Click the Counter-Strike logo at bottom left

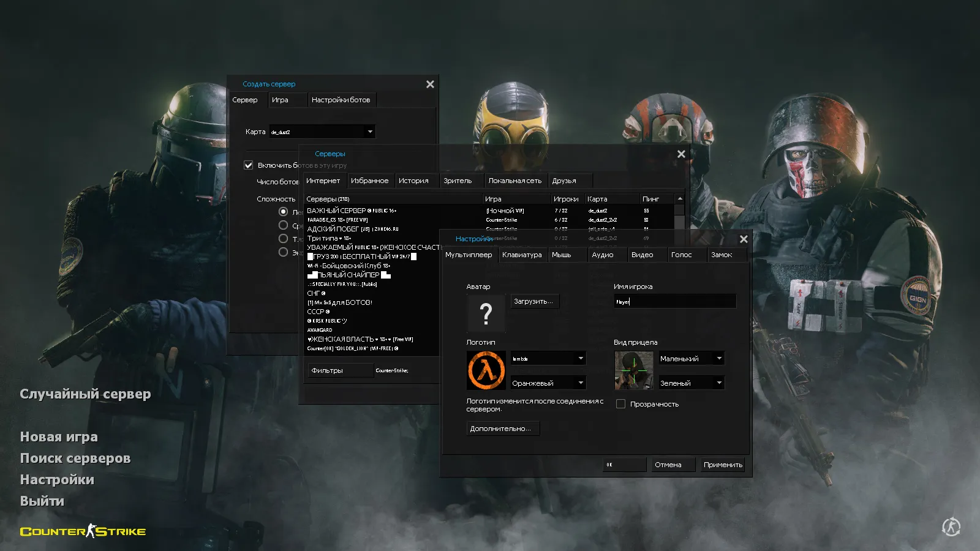(x=83, y=531)
